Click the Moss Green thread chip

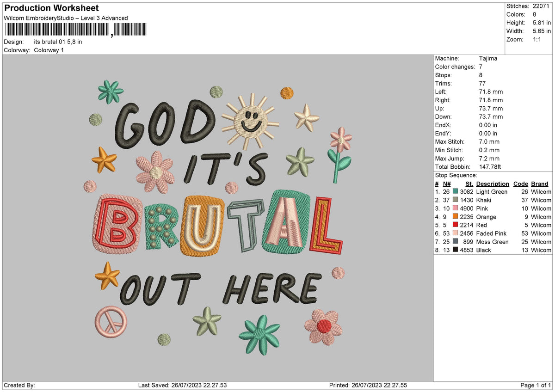(456, 242)
